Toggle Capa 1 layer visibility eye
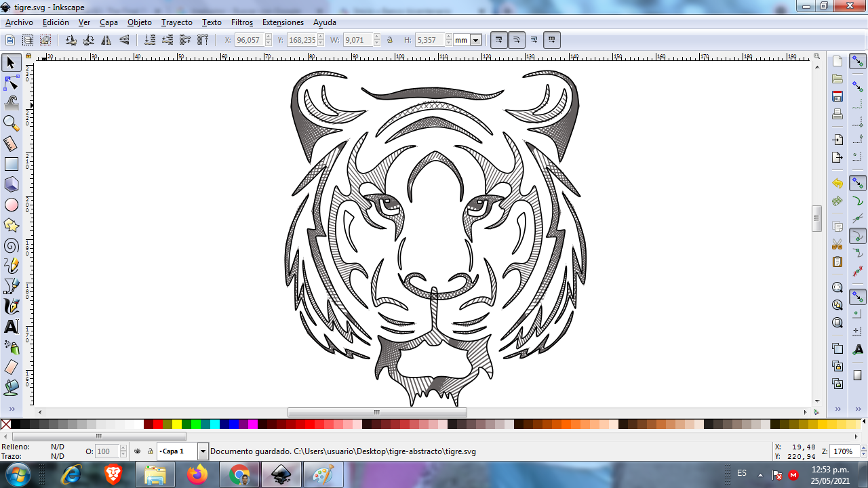The image size is (868, 488). (138, 451)
